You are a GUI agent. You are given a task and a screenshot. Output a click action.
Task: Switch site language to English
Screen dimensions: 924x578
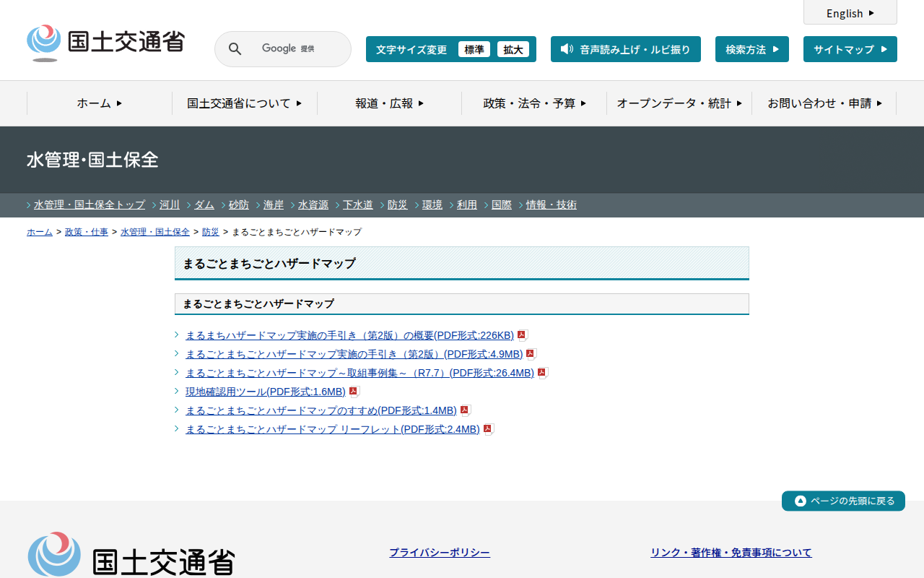click(x=850, y=13)
